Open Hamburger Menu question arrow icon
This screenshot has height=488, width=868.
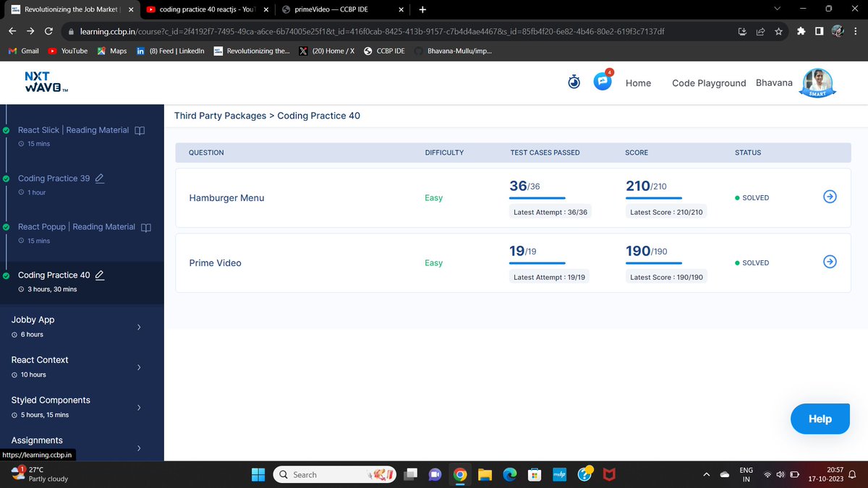[x=830, y=197]
